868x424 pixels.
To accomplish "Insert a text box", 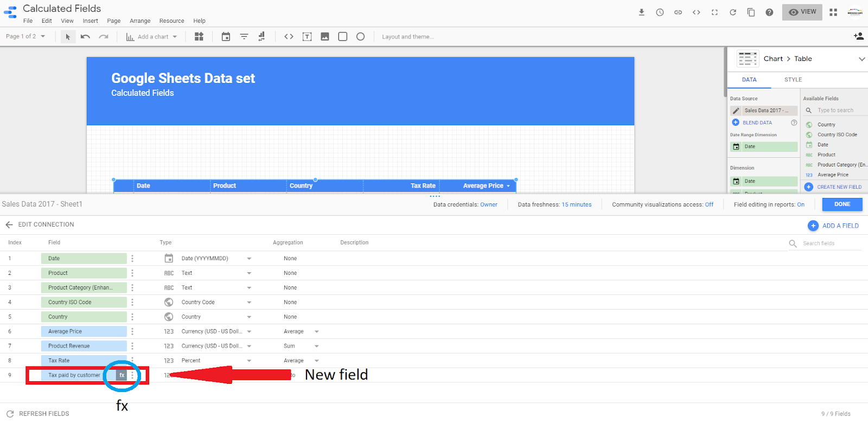I will pos(307,36).
